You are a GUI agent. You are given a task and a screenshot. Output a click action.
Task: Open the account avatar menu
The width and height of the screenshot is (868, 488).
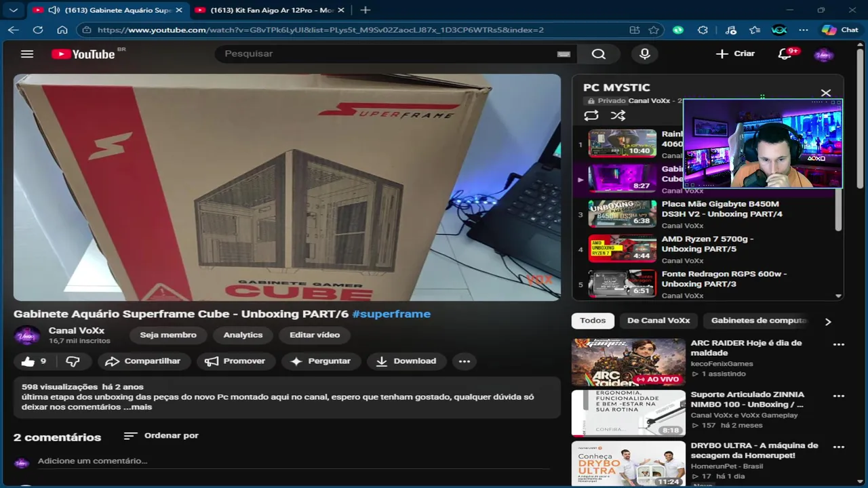823,54
